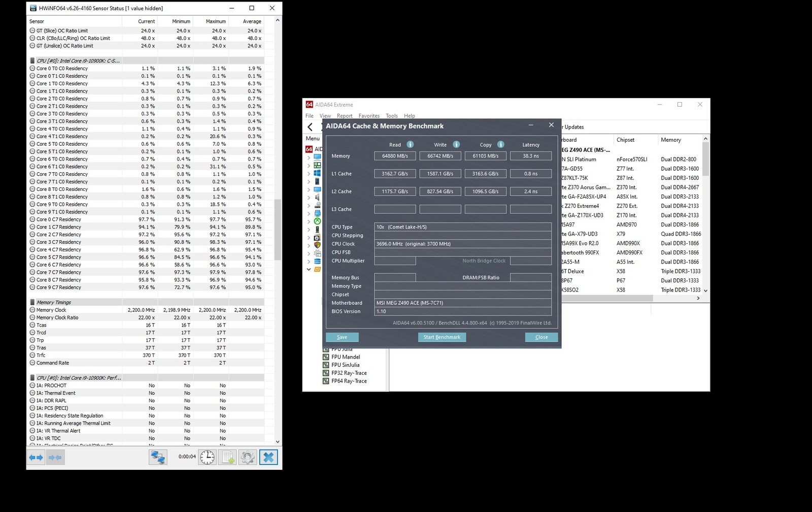The width and height of the screenshot is (812, 512).
Task: Select the orange Benchmark icon in AIDA64 tree
Action: [x=317, y=270]
